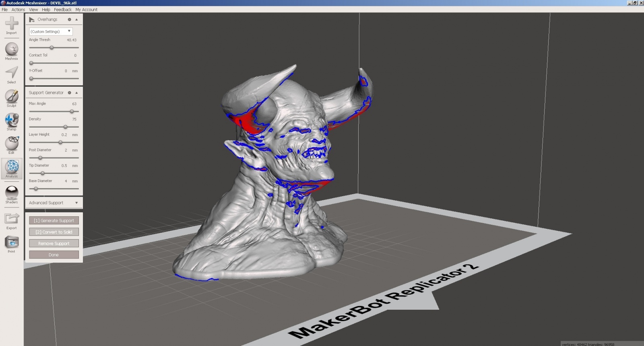The image size is (644, 346).
Task: Click the Angle Thresh value 40.43
Action: pyautogui.click(x=72, y=40)
